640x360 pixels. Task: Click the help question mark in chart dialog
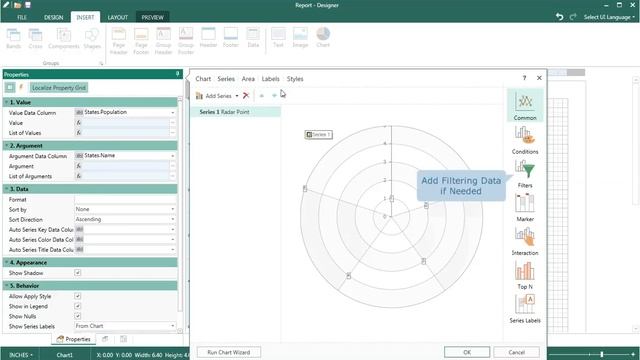click(x=524, y=78)
